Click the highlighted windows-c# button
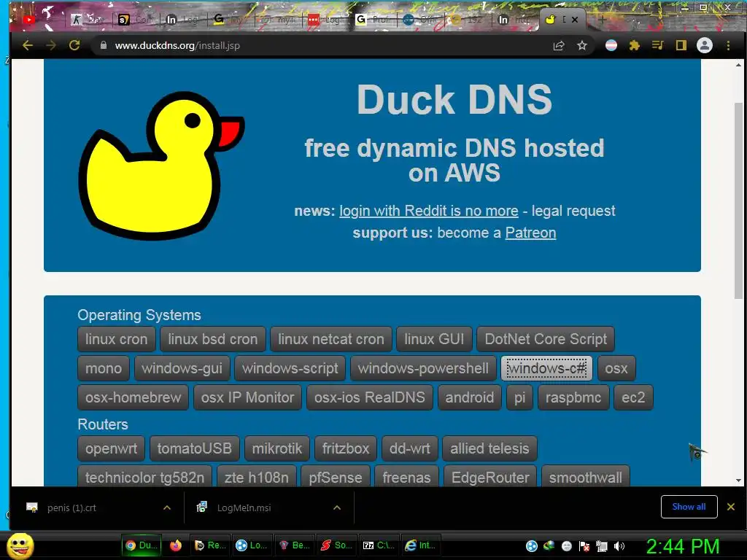 tap(546, 368)
